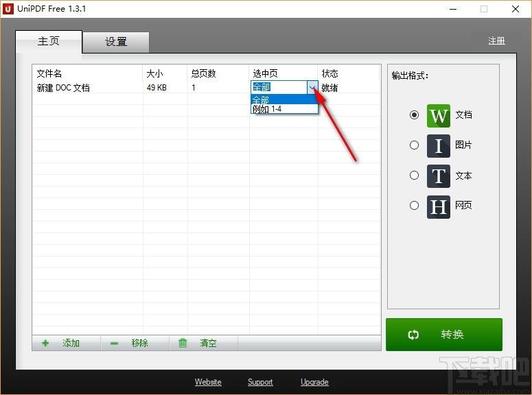This screenshot has width=532, height=395.
Task: Open the Support link
Action: (x=260, y=382)
